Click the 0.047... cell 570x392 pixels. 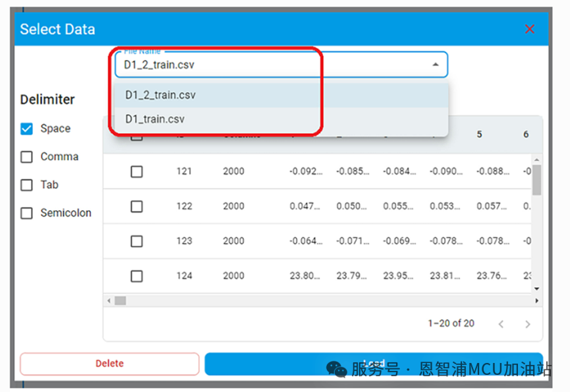(304, 206)
